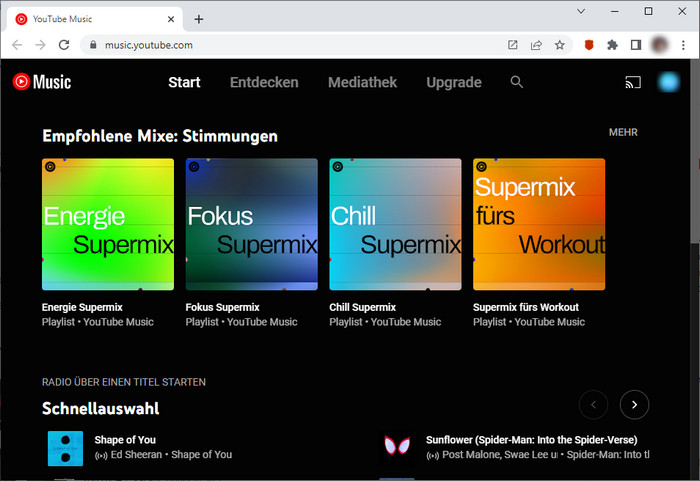Click the red shield extension icon
This screenshot has width=700, height=481.
(x=589, y=45)
